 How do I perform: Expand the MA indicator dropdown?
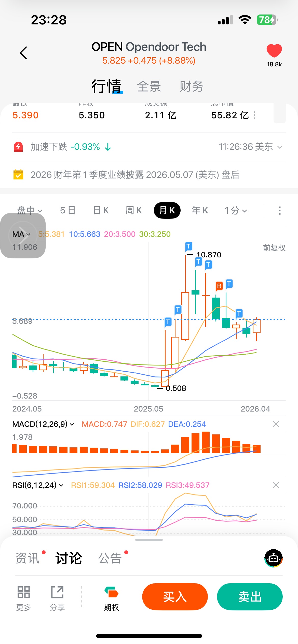[21, 234]
